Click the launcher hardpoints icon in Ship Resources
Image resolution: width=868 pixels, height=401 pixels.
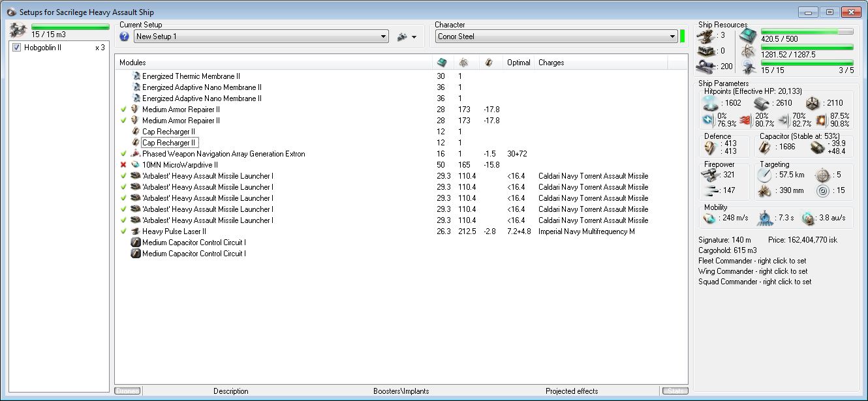point(706,50)
